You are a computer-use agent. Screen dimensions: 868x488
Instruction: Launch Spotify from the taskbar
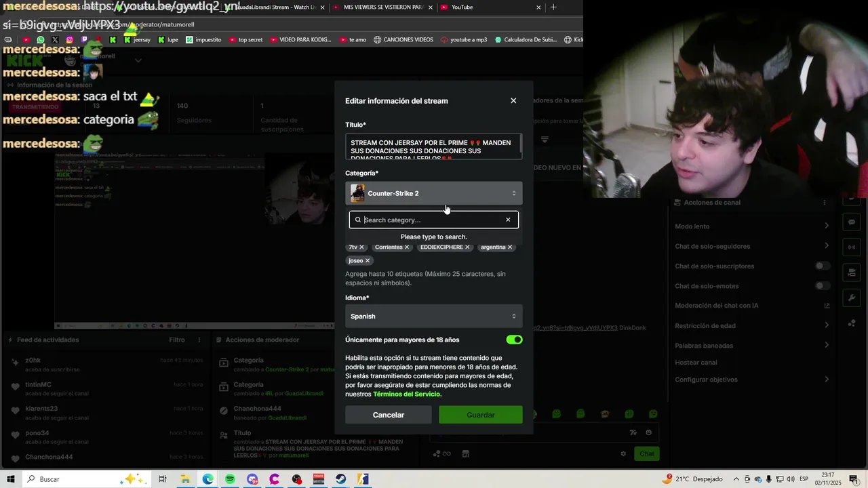230,479
